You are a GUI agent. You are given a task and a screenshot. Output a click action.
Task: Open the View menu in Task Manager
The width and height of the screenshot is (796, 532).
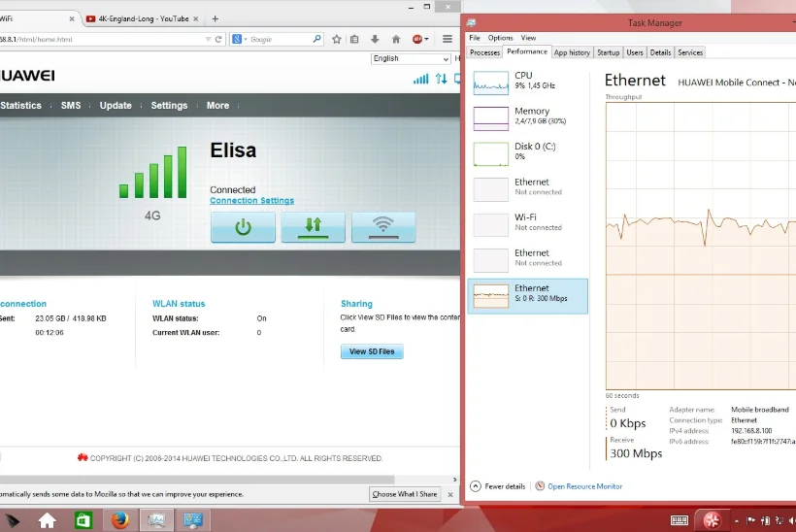[x=528, y=38]
